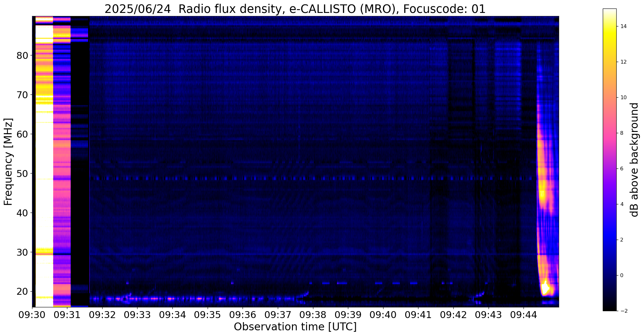This screenshot has height=336, width=644.
Task: Click the colorbar tick label 8
Action: [x=621, y=133]
